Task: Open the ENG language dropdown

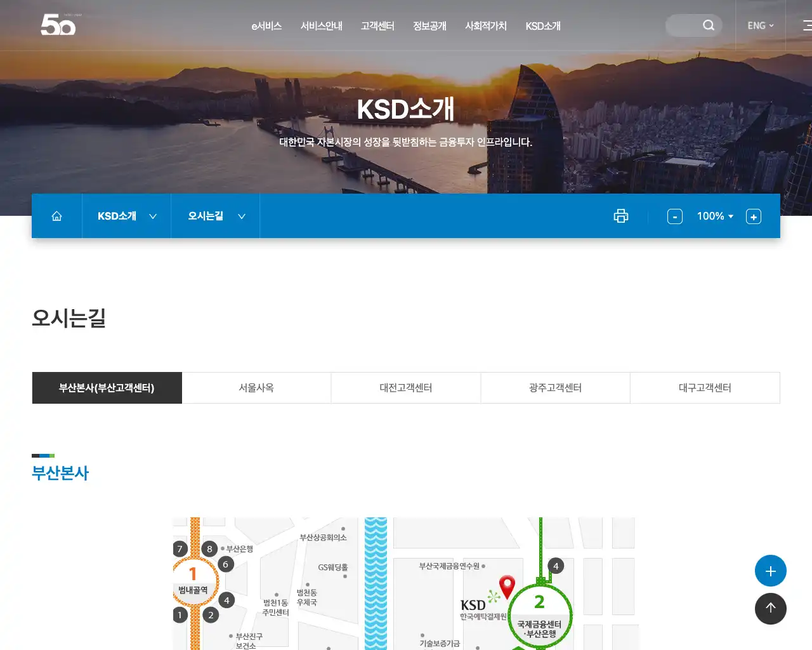Action: 759,25
